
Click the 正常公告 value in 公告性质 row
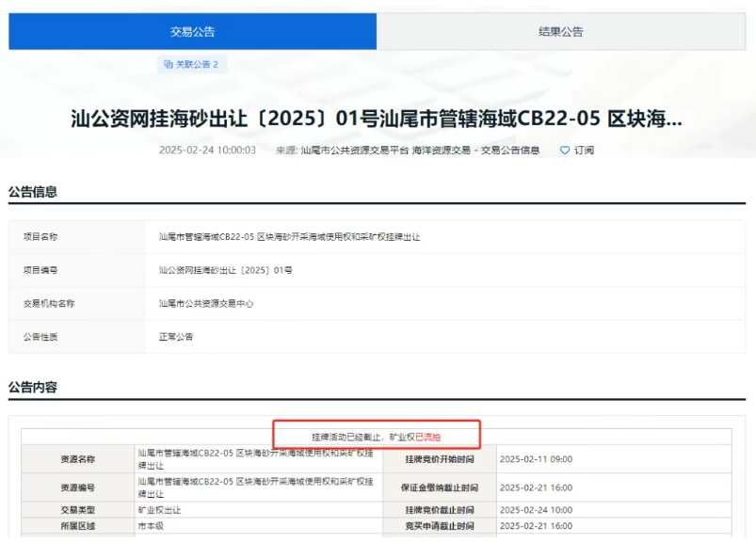[x=176, y=337]
